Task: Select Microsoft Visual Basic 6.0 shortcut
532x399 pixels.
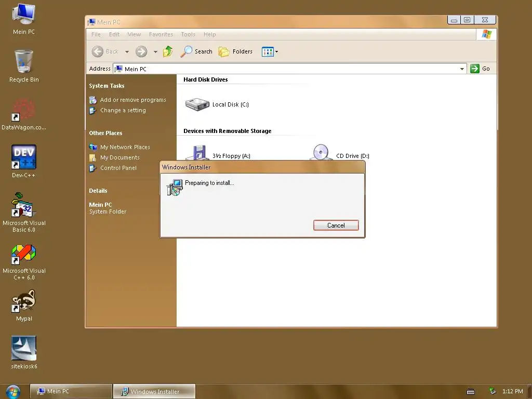Action: tap(23, 212)
